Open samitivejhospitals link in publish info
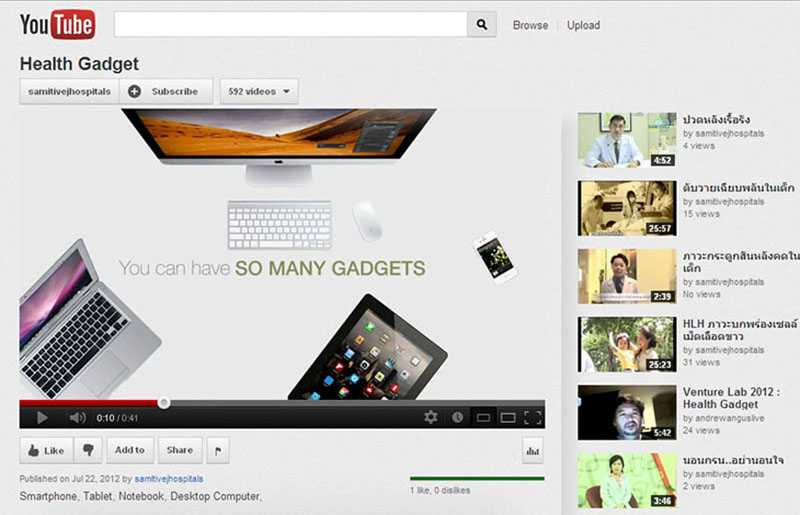The image size is (800, 515). pyautogui.click(x=169, y=479)
